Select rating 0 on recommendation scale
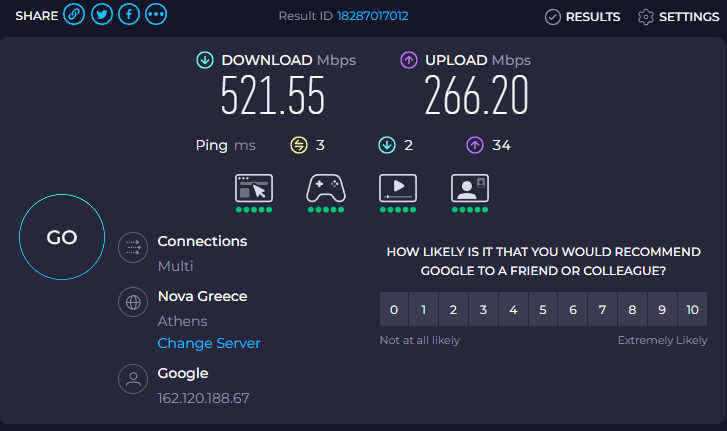 tap(394, 310)
